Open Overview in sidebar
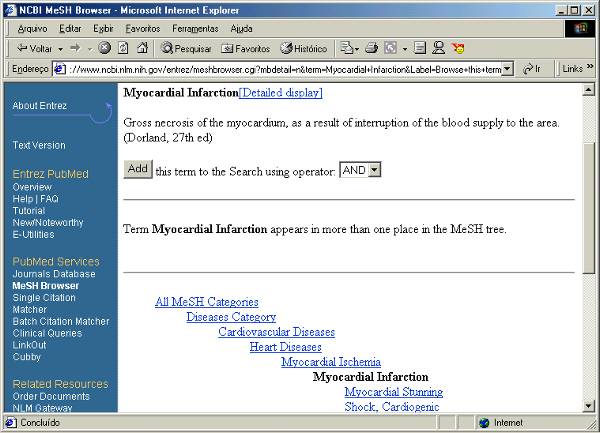600x433 pixels. pos(32,187)
